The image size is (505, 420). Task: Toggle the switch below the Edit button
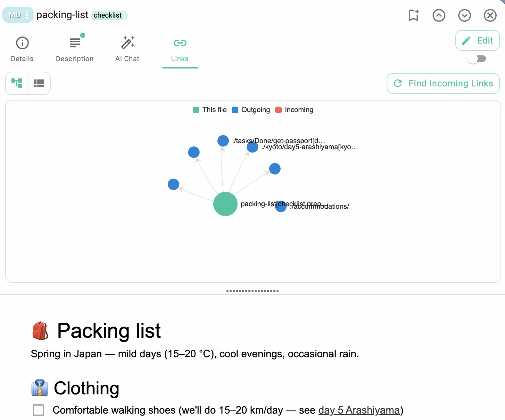click(x=477, y=59)
